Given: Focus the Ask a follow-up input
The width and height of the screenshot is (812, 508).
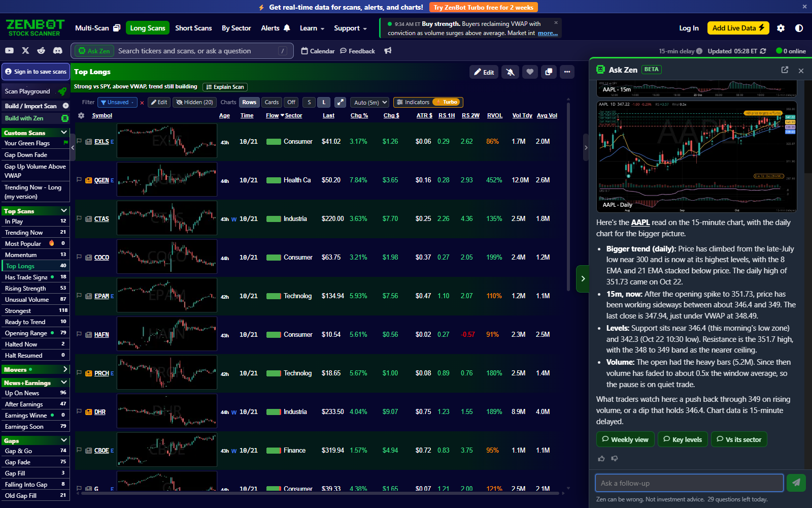Looking at the screenshot, I should (x=689, y=483).
